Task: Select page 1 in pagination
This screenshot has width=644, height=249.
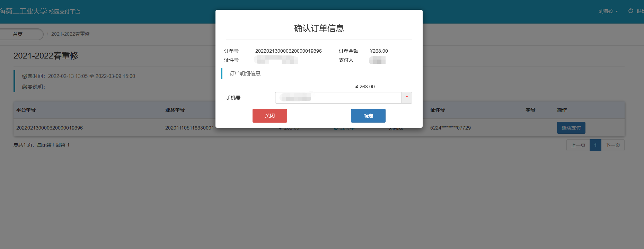Action: 596,145
